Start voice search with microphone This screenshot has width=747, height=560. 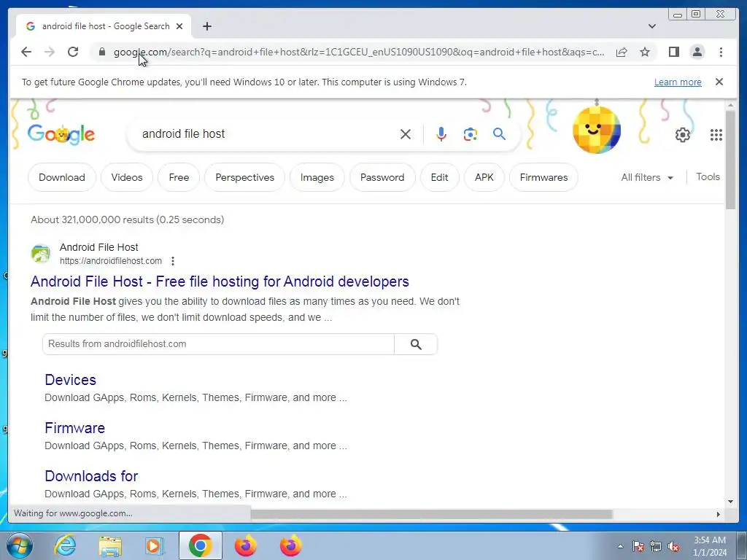point(441,134)
